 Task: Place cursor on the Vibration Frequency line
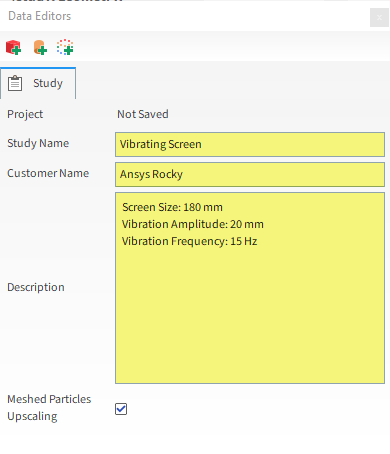pos(189,241)
